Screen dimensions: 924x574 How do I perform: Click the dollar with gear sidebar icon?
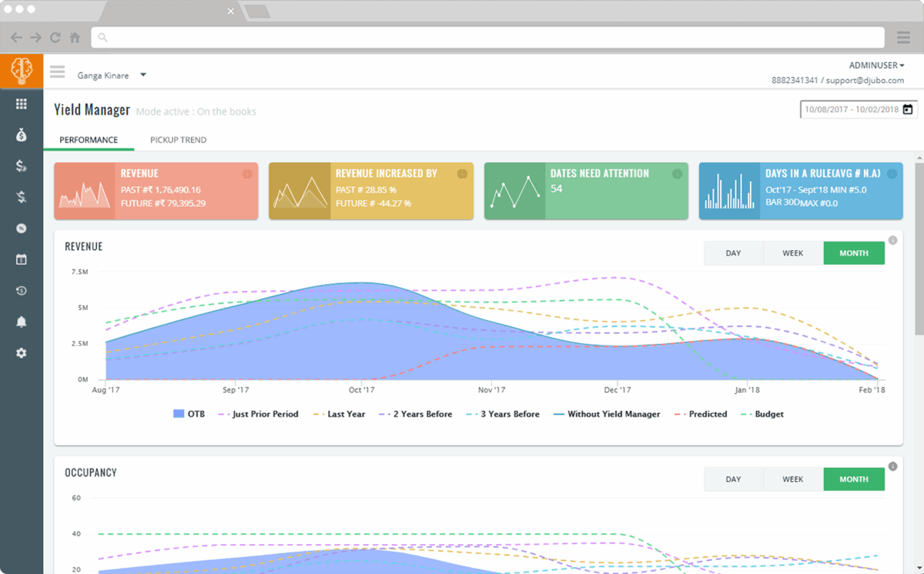pyautogui.click(x=22, y=165)
